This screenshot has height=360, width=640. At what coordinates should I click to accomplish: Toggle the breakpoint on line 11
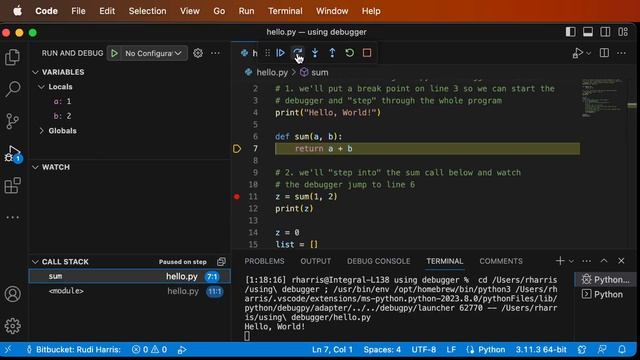237,197
